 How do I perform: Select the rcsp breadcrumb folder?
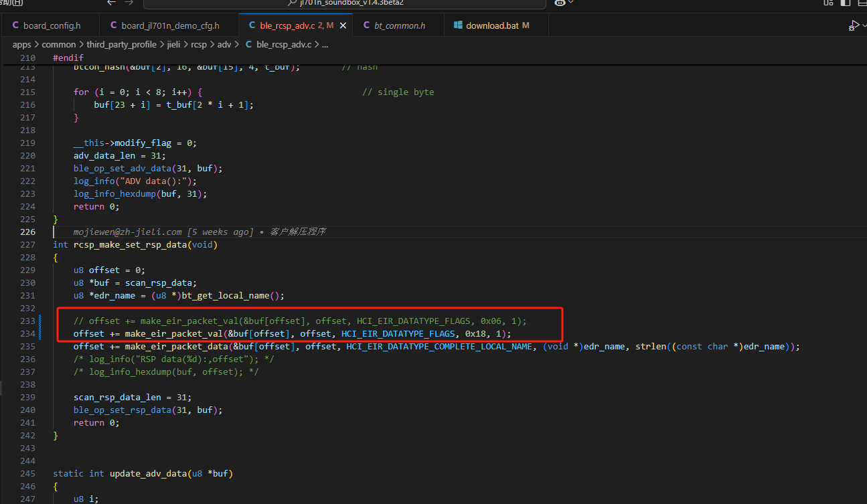tap(198, 45)
